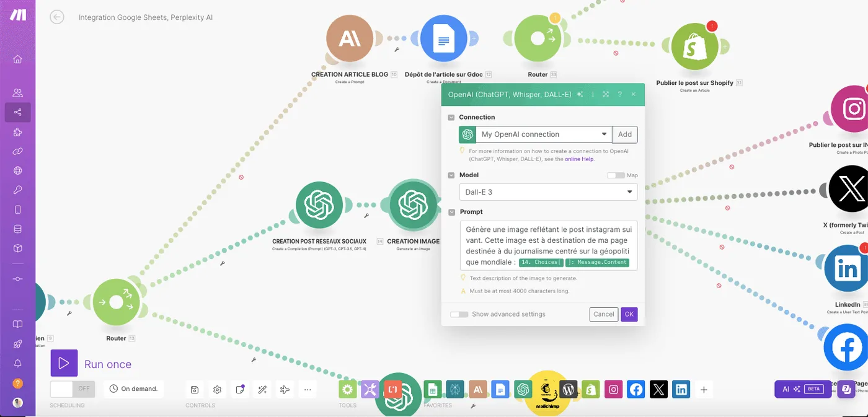Open user profile avatar in sidebar
Screen dimensions: 868x417
tap(17, 402)
